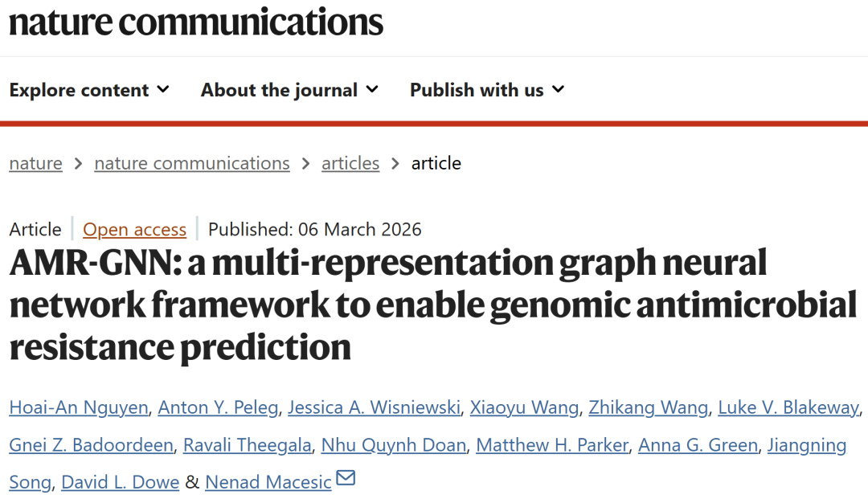Click the Open access link
This screenshot has width=868, height=503.
tap(134, 229)
